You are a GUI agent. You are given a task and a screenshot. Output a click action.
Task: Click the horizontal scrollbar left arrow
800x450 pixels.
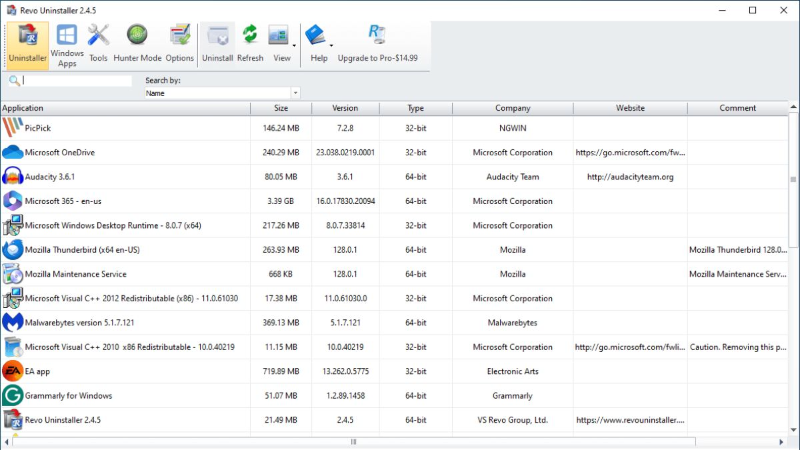pyautogui.click(x=6, y=442)
